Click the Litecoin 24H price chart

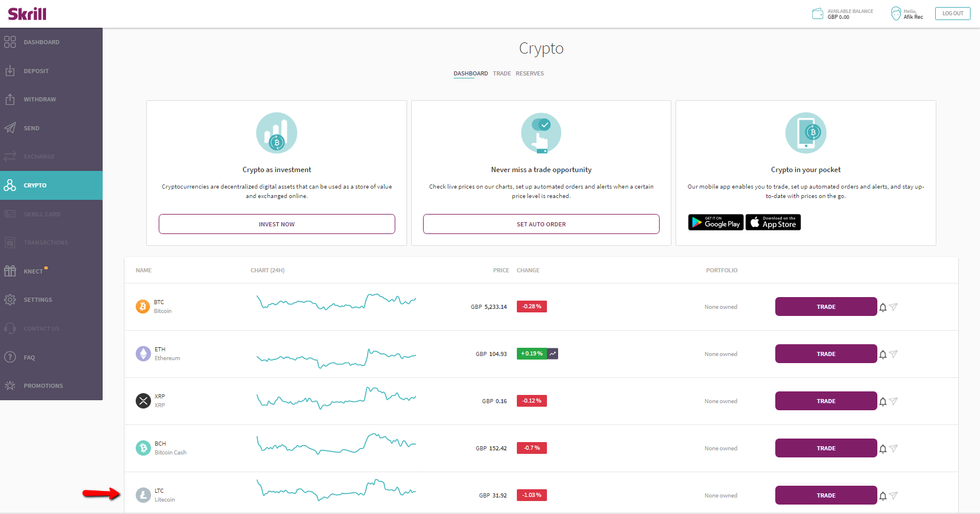[x=336, y=490]
